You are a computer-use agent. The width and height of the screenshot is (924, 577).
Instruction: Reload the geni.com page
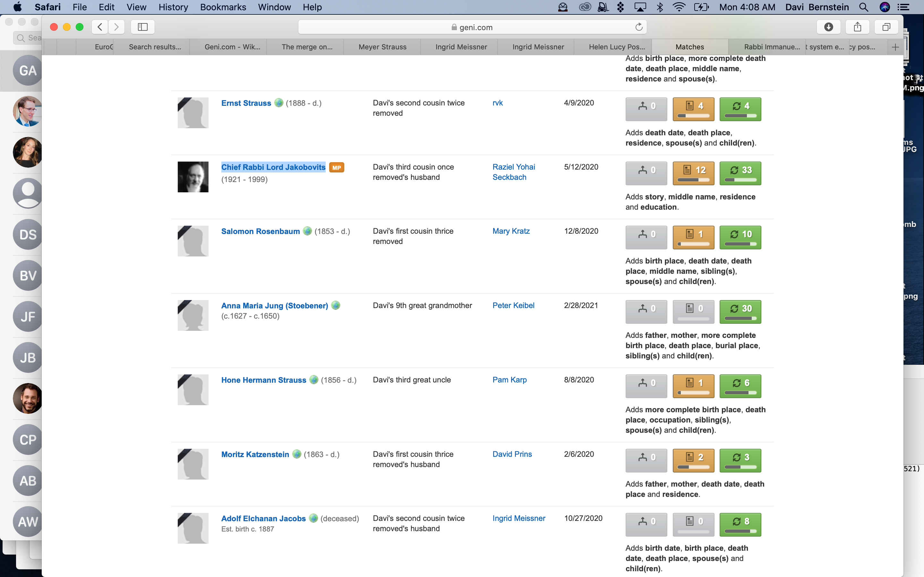tap(639, 27)
